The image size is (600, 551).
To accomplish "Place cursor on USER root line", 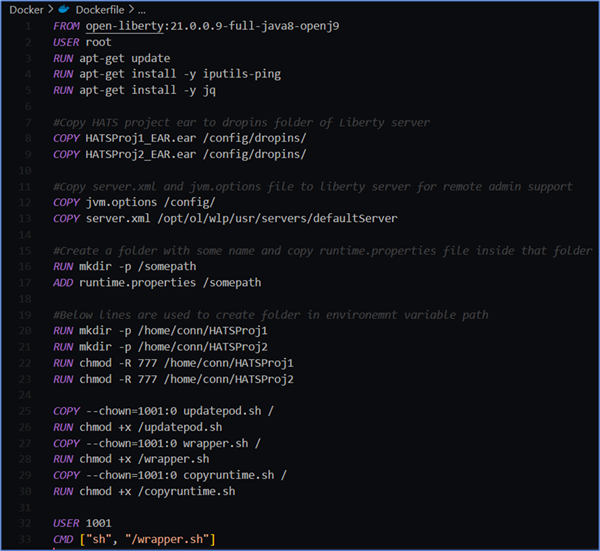I will (84, 43).
